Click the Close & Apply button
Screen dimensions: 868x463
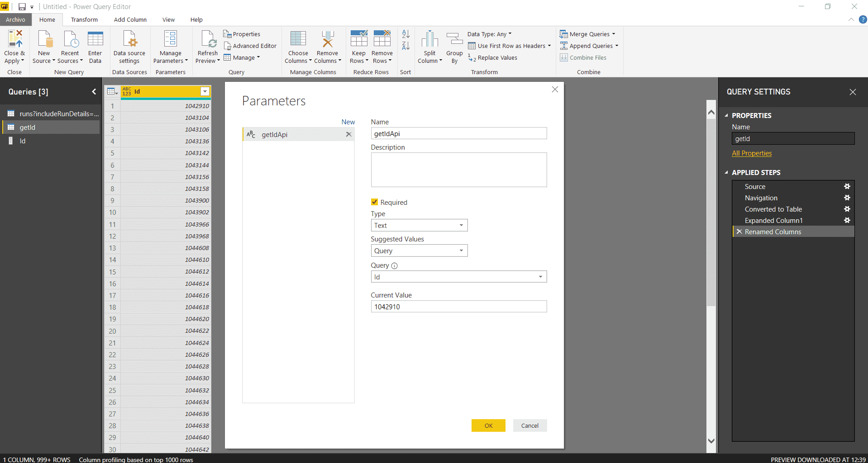pyautogui.click(x=14, y=46)
